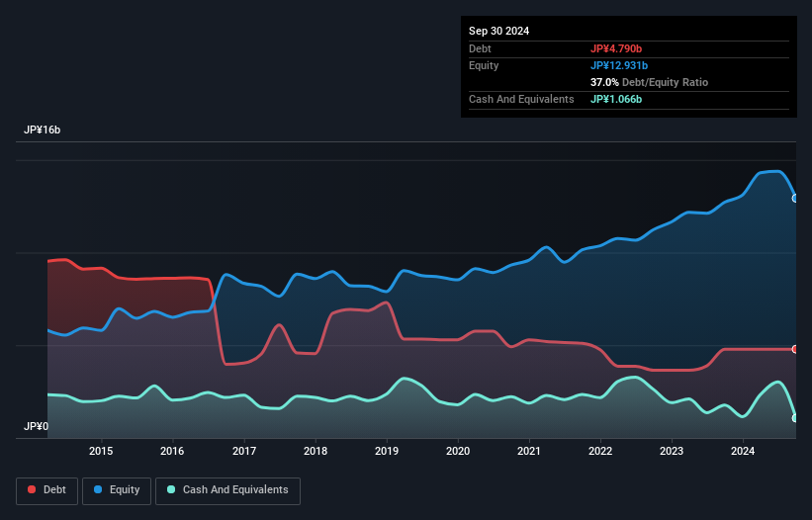Screen dimensions: 812x520
Task: Click the 2021 x-axis label
Action: [529, 451]
